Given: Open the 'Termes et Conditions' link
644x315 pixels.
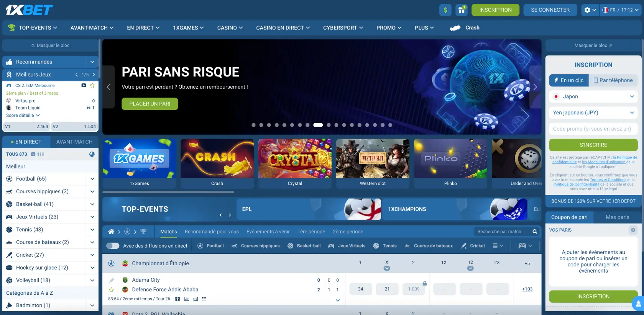Looking at the screenshot, I should [x=608, y=180].
